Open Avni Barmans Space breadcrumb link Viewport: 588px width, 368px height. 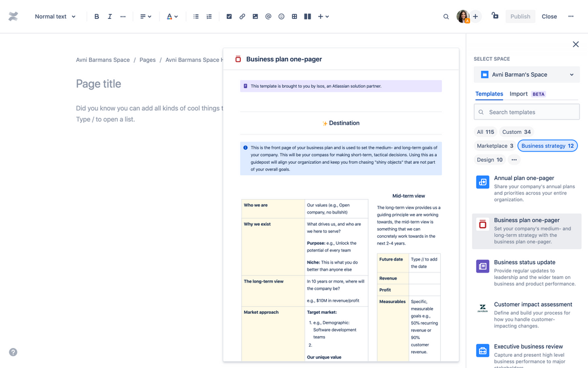[x=103, y=60]
